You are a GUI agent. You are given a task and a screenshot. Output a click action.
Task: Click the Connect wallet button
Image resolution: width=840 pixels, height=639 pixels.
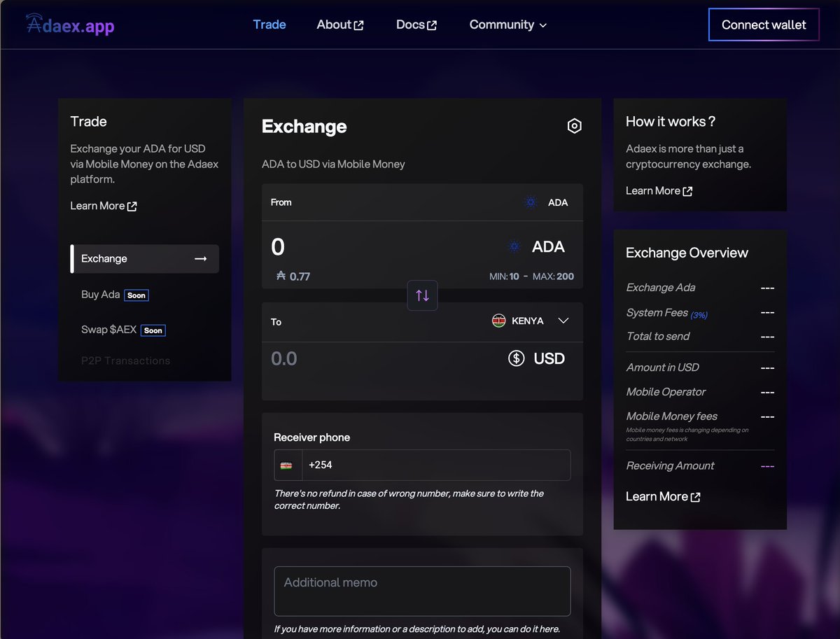coord(764,24)
